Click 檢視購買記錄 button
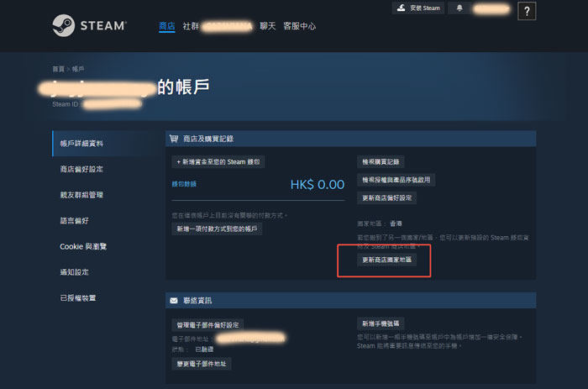The image size is (588, 389). (381, 161)
